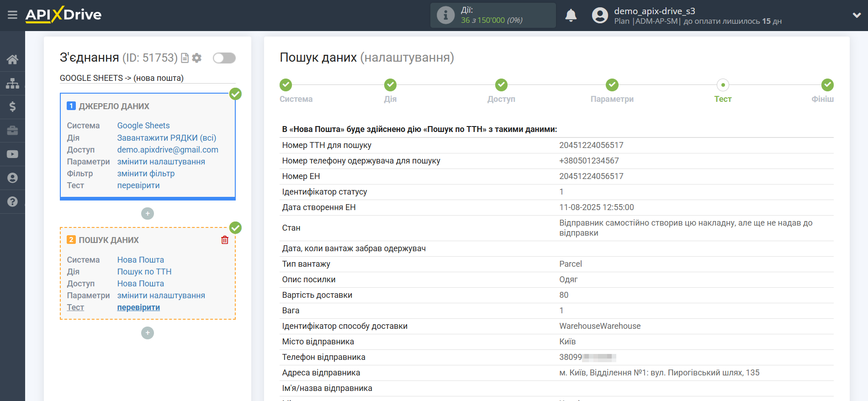
Task: Click the Вартість доставки label
Action: pyautogui.click(x=317, y=295)
